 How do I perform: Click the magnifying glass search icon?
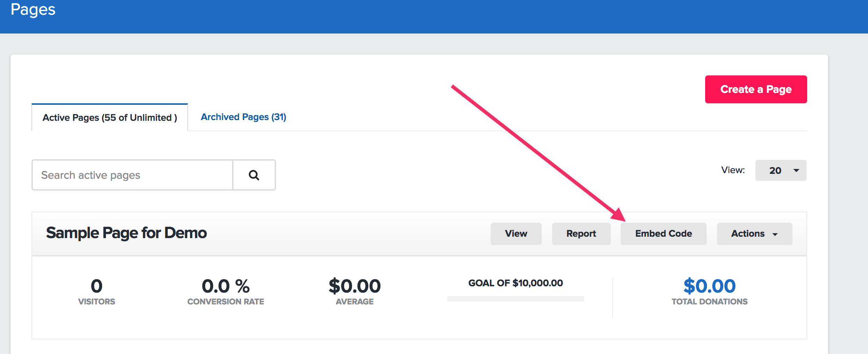point(254,175)
